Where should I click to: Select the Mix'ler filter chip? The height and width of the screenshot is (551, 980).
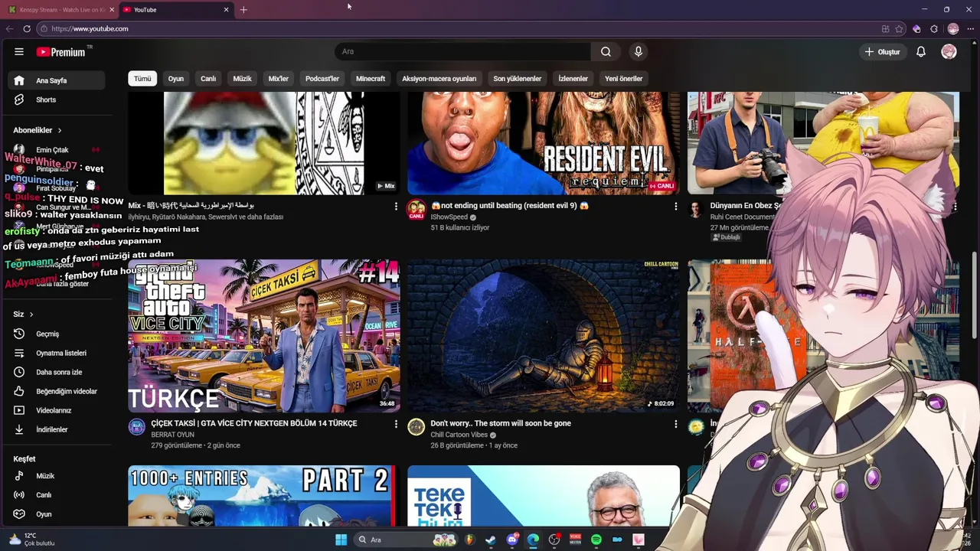[279, 78]
